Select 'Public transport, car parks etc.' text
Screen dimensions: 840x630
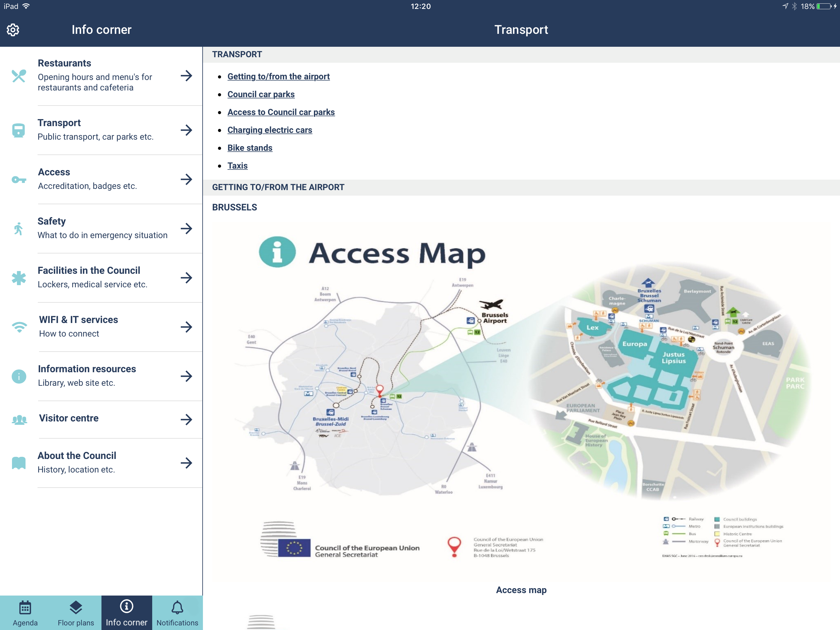(95, 137)
